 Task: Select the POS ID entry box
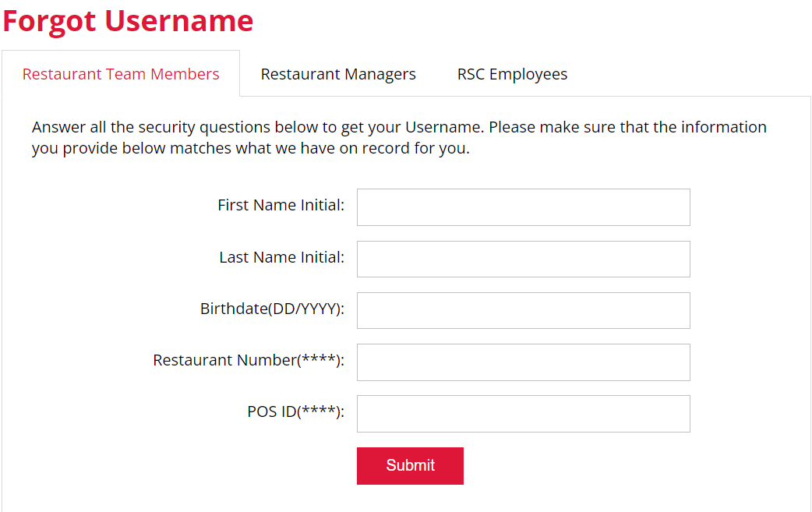point(523,413)
